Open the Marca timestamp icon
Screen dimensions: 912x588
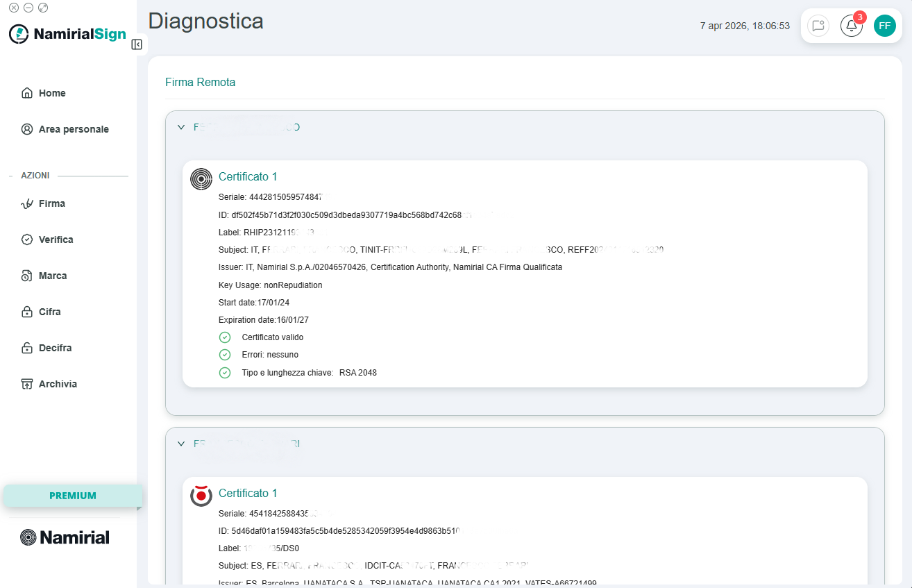click(27, 276)
